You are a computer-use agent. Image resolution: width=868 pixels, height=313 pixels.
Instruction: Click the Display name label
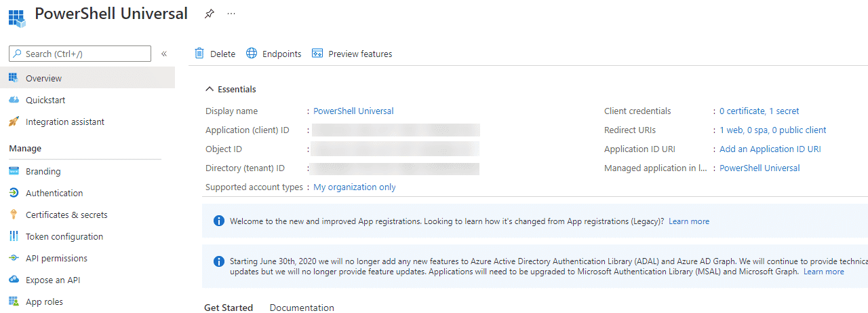(232, 111)
